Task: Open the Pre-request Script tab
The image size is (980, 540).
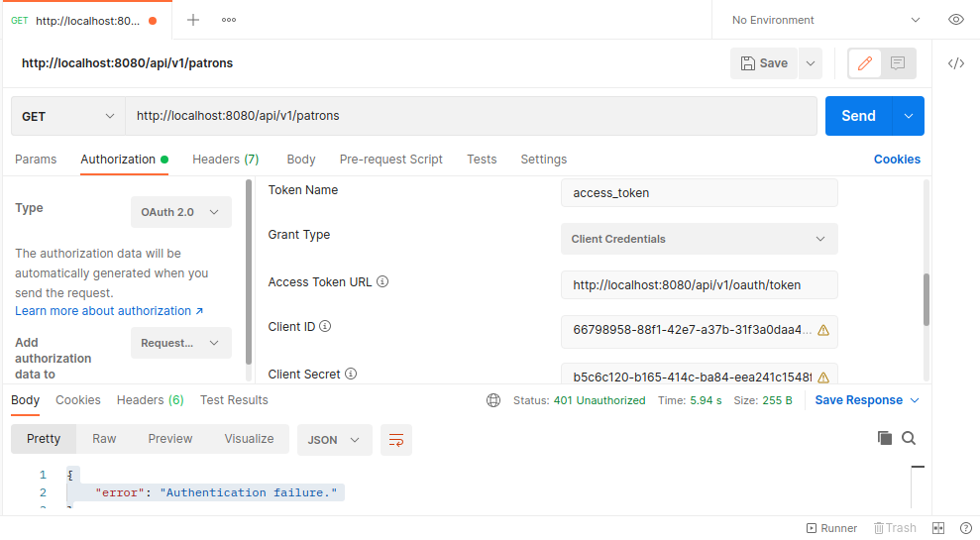Action: click(x=390, y=160)
